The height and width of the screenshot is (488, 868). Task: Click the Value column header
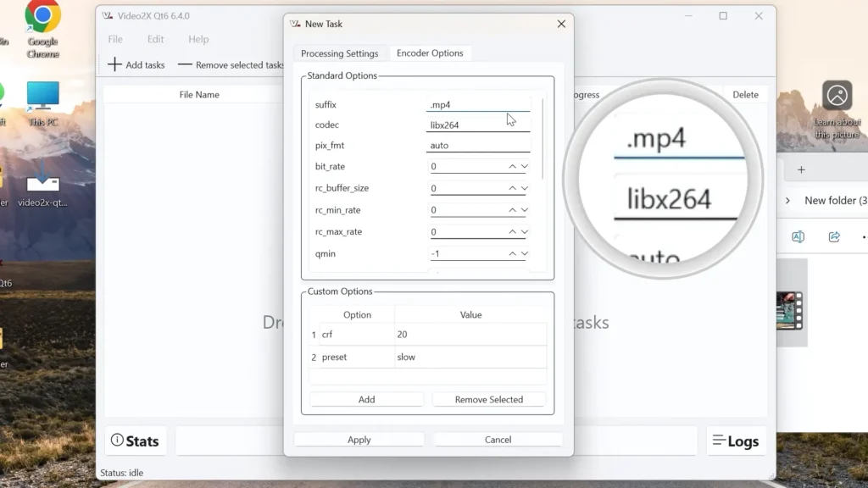click(470, 315)
